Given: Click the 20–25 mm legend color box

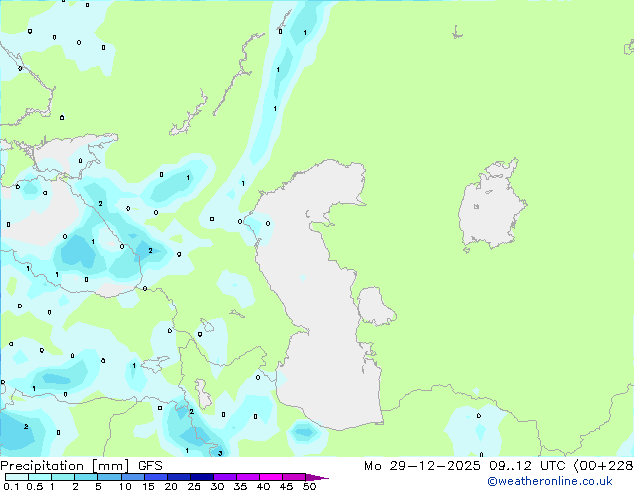Looking at the screenshot, I should point(178,477).
